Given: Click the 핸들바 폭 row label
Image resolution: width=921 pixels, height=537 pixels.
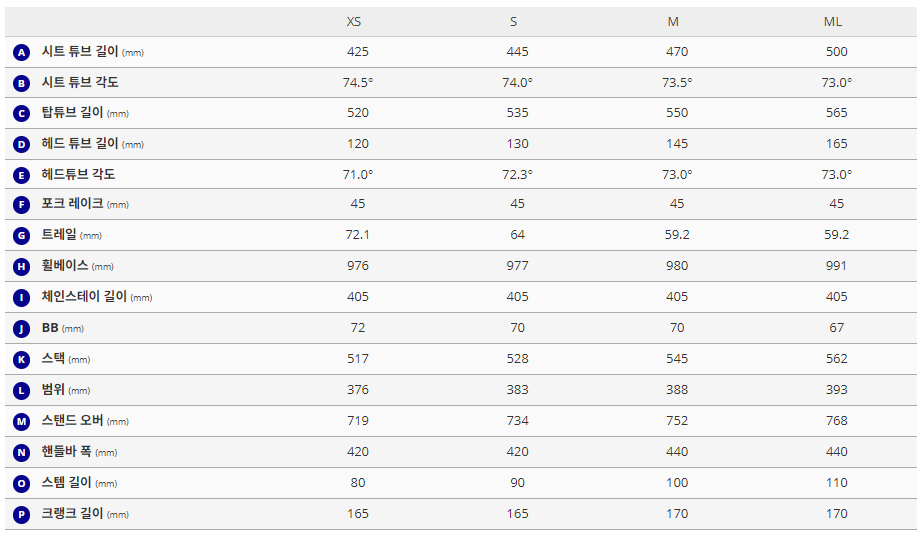Looking at the screenshot, I should click(67, 452).
